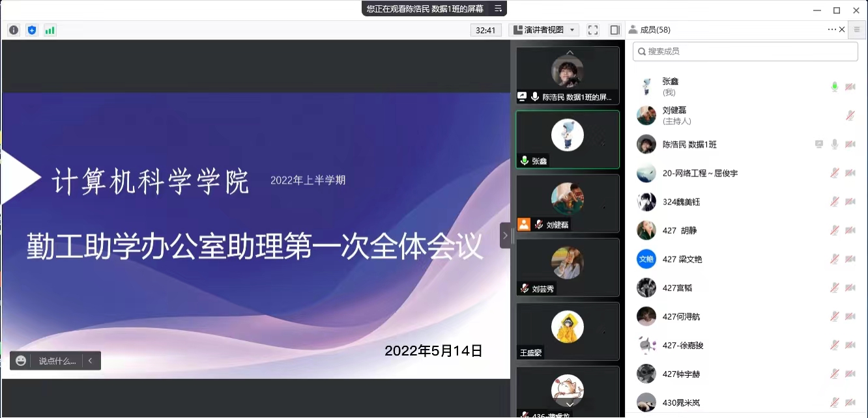Enter fullscreen with the expand icon
This screenshot has width=868, height=418.
coord(593,30)
